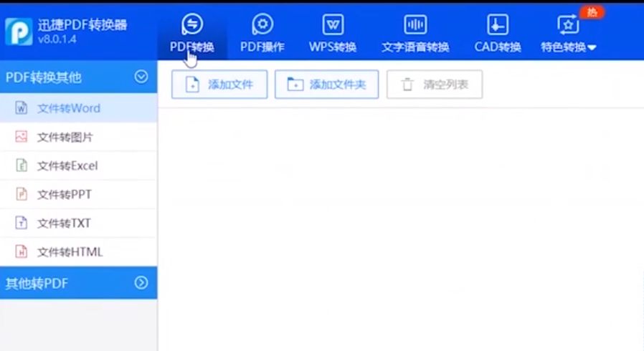Choose 文件转Excel conversion option
The width and height of the screenshot is (644, 351).
point(67,165)
